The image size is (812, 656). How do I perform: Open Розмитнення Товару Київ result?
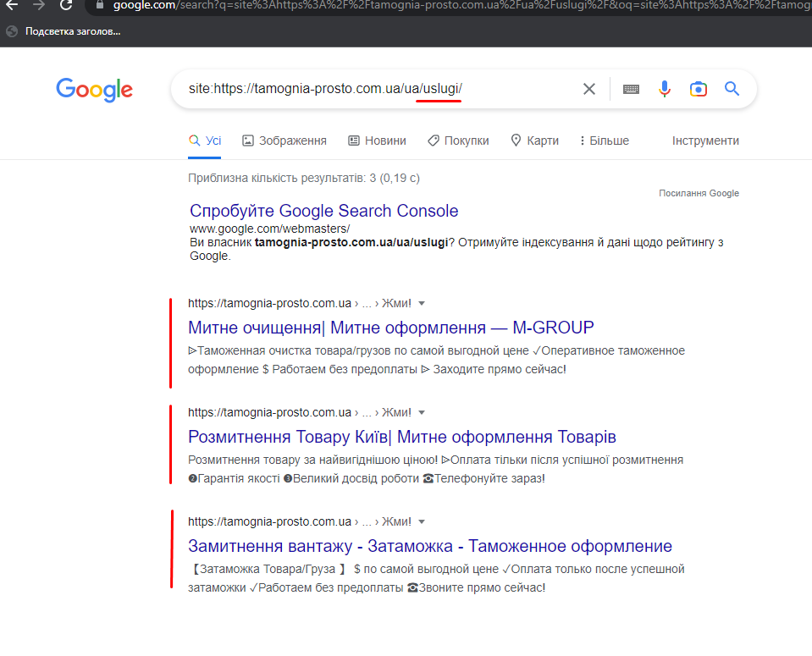point(402,437)
